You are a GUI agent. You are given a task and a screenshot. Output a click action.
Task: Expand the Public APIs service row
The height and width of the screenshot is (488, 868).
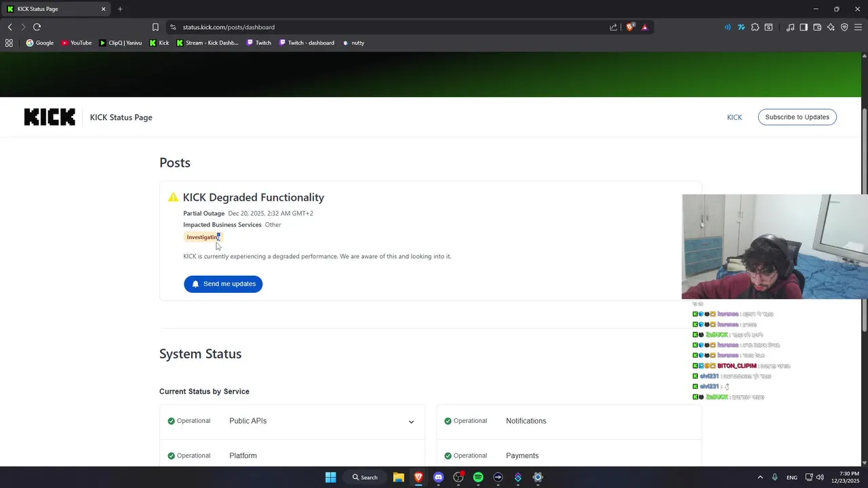(x=411, y=422)
